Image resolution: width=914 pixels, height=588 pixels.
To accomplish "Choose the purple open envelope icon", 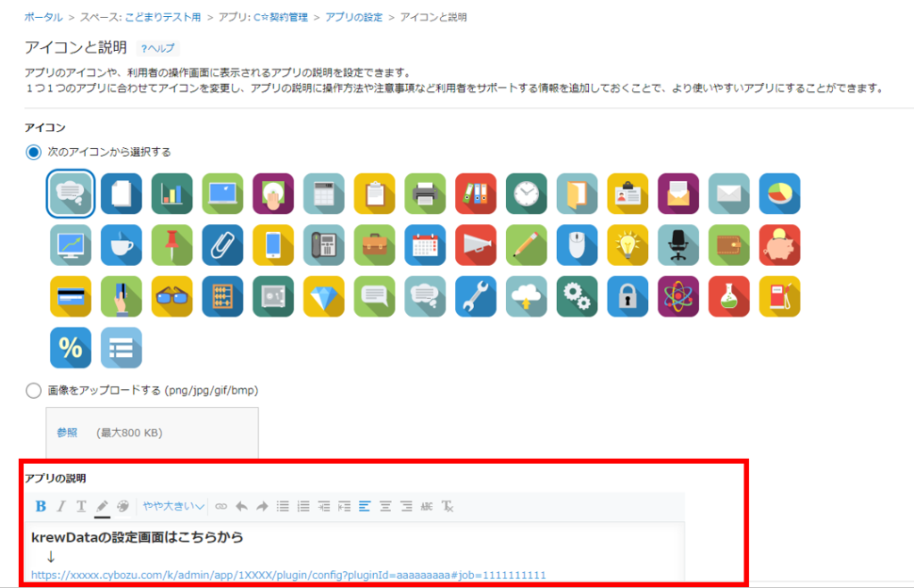I will click(678, 194).
